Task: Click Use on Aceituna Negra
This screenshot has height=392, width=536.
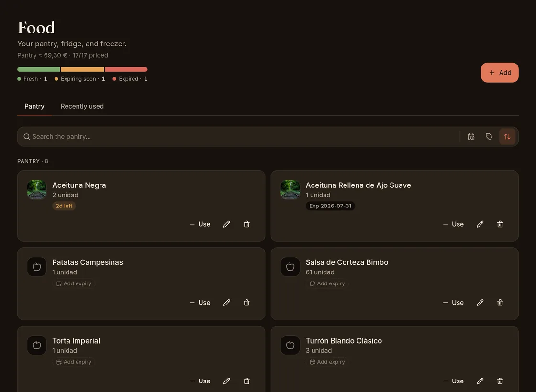Action: [200, 224]
